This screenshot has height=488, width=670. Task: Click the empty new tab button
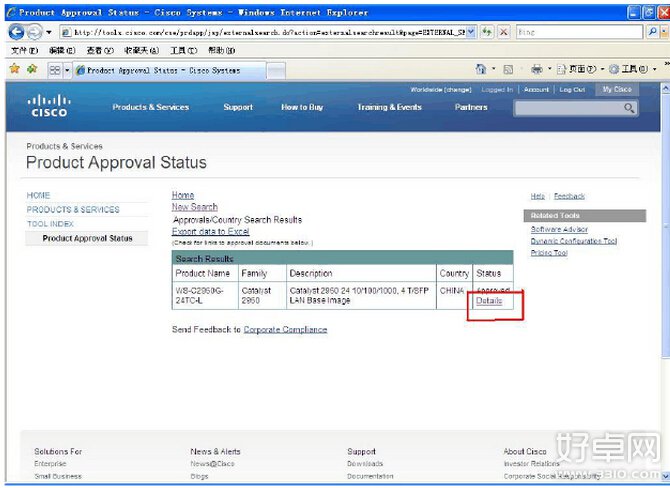coord(276,71)
